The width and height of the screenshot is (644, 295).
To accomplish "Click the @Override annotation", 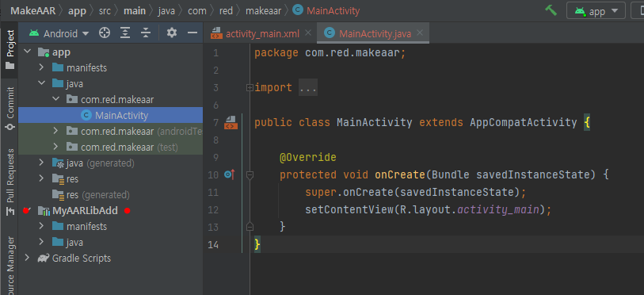I will (x=308, y=157).
